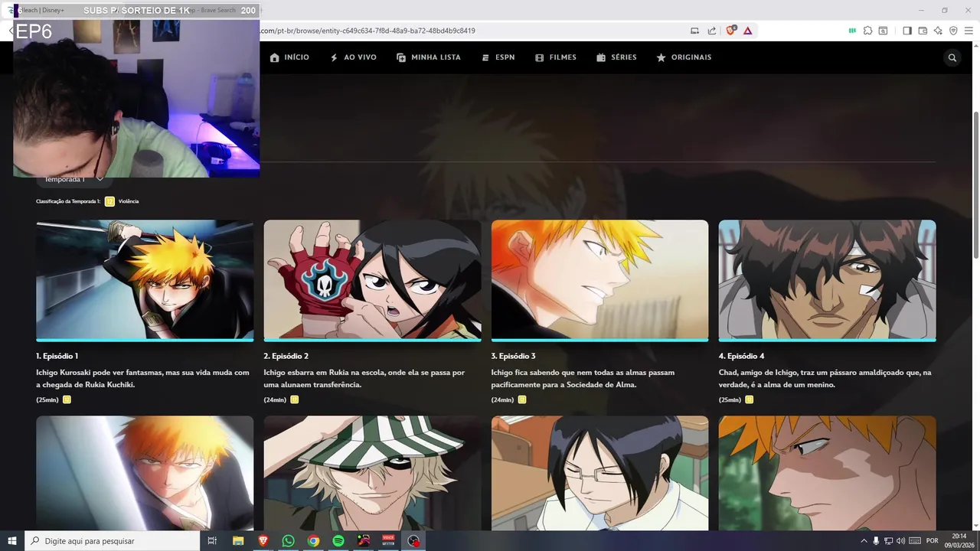Open Brave browser from the taskbar
Viewport: 980px width, 551px height.
263,541
